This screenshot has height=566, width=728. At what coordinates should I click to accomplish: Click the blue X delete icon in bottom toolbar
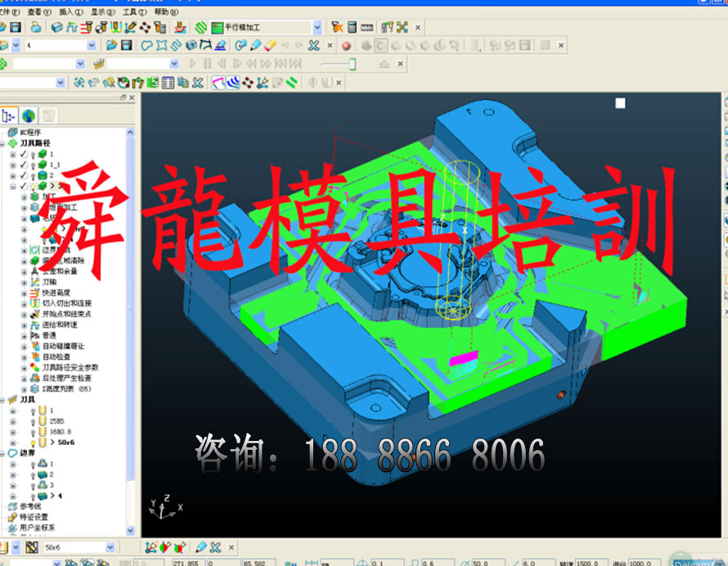click(x=216, y=547)
